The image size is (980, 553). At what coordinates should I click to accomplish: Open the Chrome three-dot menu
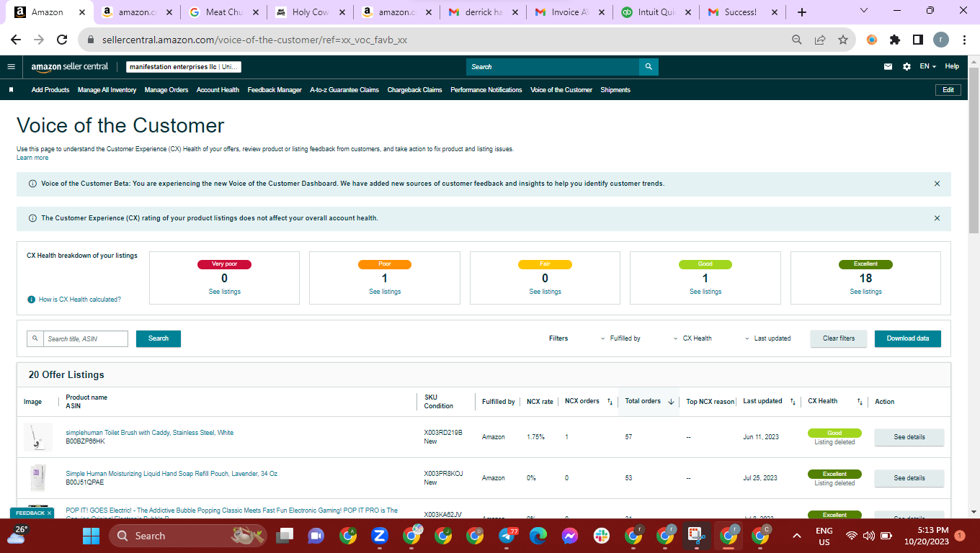tap(963, 40)
